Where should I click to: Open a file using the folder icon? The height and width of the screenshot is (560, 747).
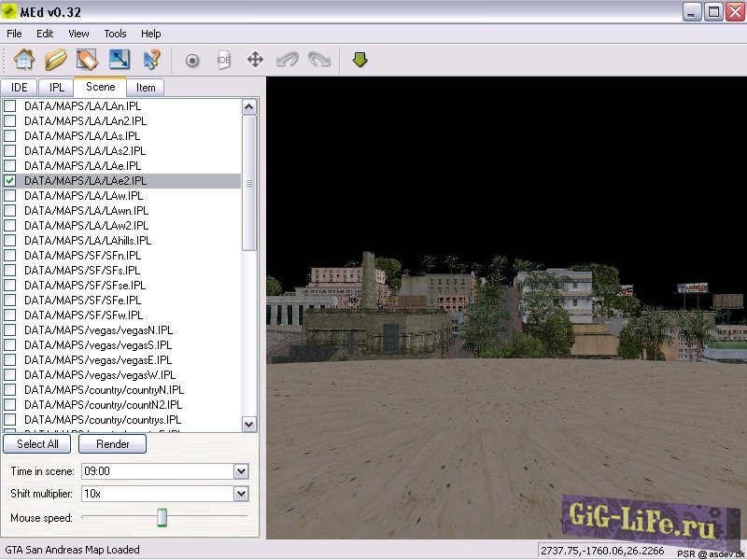click(x=56, y=59)
